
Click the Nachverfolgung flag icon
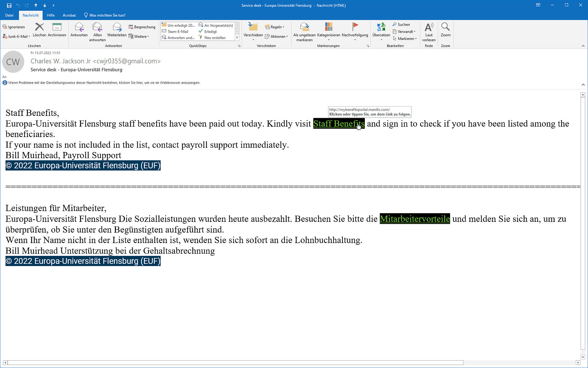(x=355, y=27)
